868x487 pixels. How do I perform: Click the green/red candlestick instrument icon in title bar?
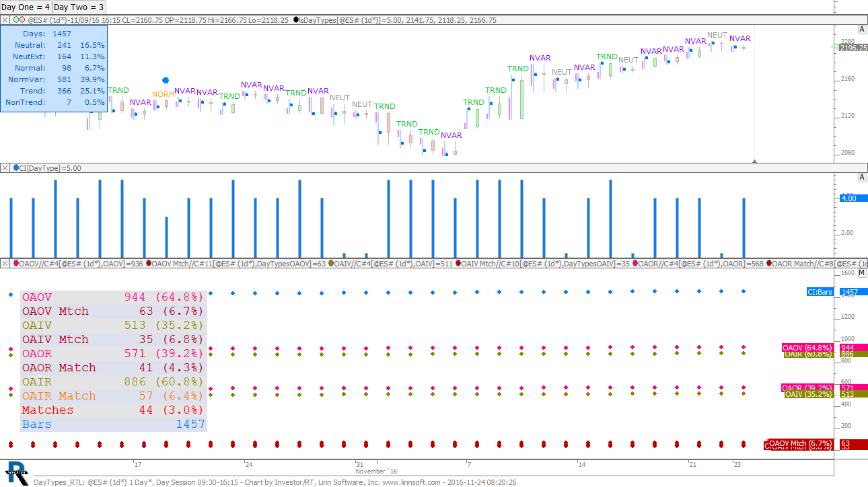pos(19,20)
